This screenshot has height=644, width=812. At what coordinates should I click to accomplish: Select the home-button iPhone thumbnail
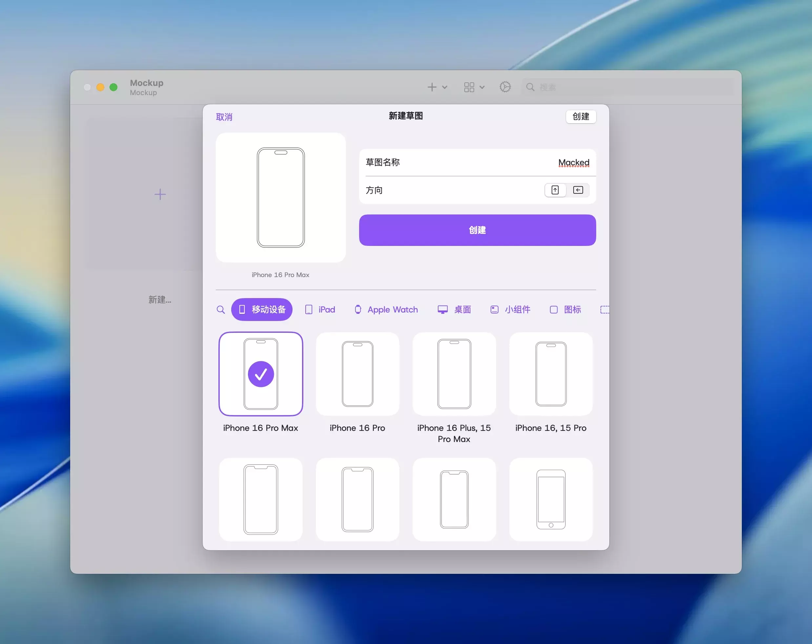[x=551, y=499]
